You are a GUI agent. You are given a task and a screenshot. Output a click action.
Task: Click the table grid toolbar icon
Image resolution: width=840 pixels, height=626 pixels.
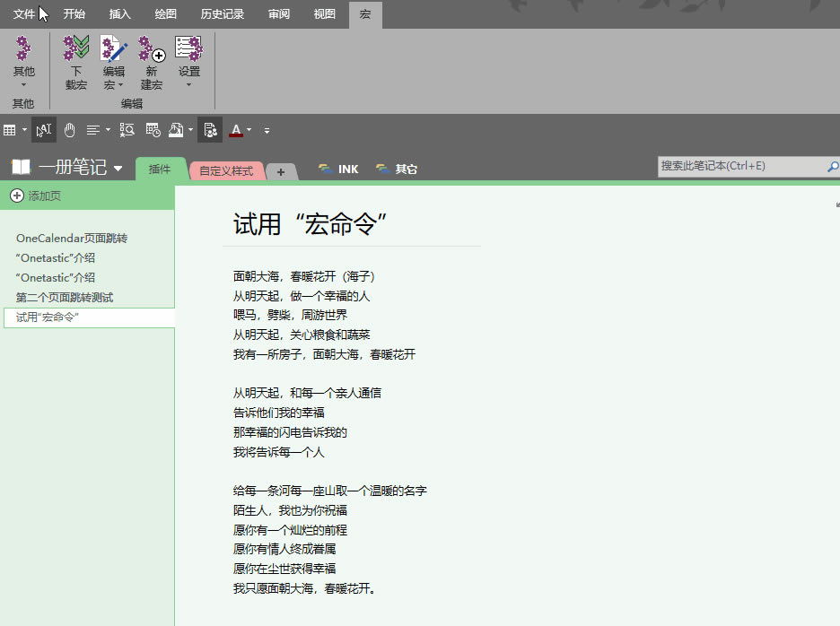[10, 129]
